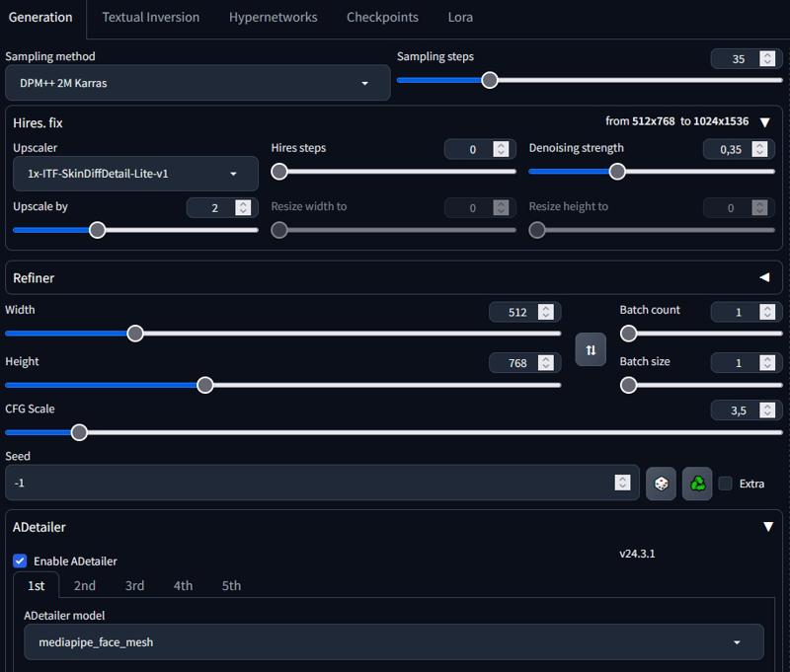
Task: Open the Upscaler dropdown
Action: tap(135, 174)
